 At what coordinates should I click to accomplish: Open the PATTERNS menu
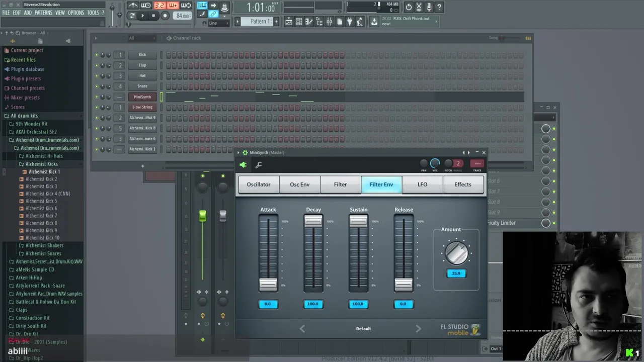coord(43,13)
